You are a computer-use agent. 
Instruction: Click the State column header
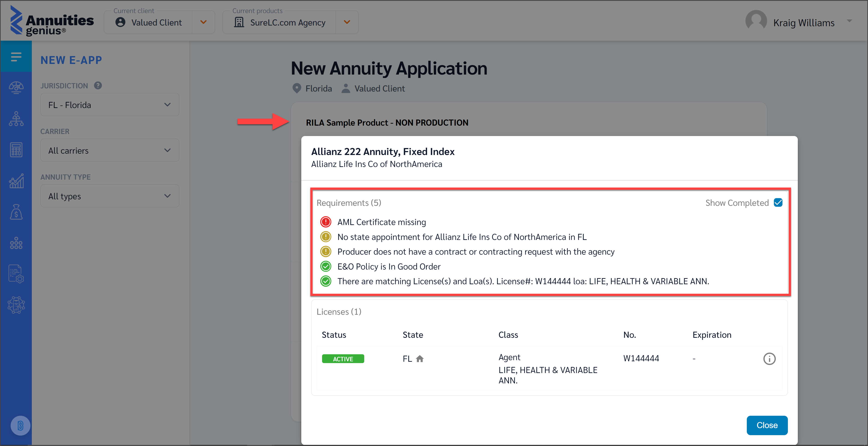tap(412, 335)
